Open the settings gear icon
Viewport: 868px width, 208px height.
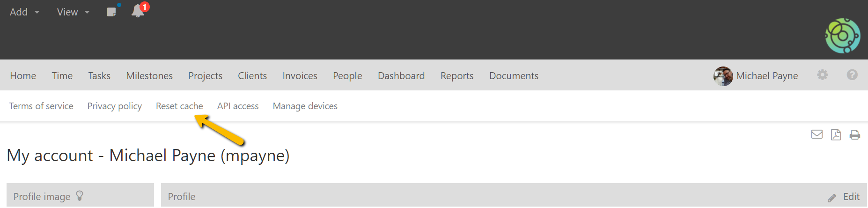pos(822,75)
